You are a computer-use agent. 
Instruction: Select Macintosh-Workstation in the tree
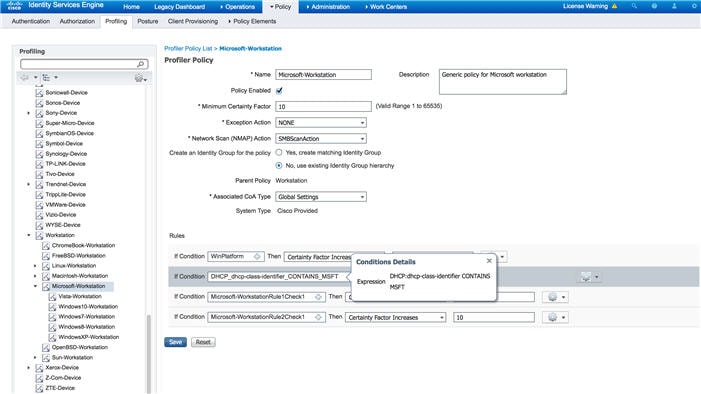click(80, 276)
